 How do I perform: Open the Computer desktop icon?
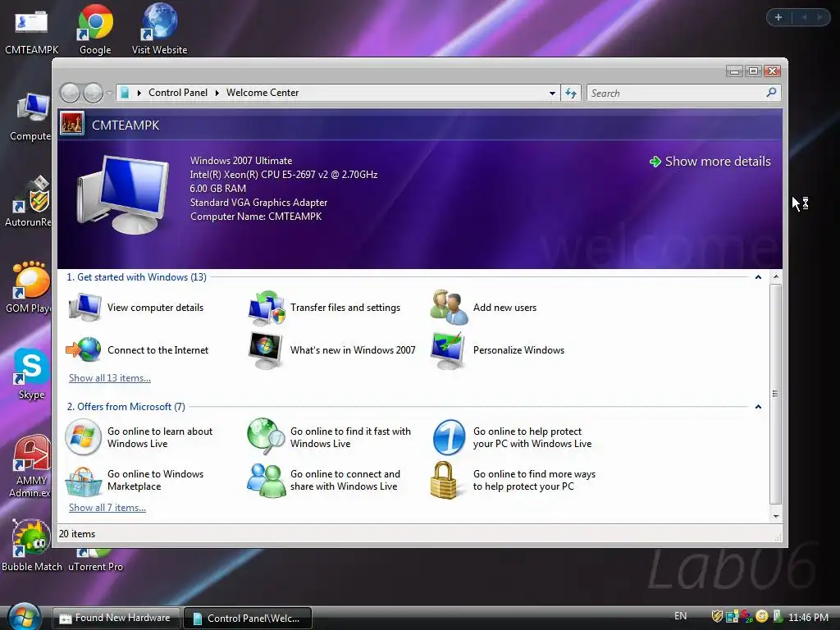(x=30, y=116)
